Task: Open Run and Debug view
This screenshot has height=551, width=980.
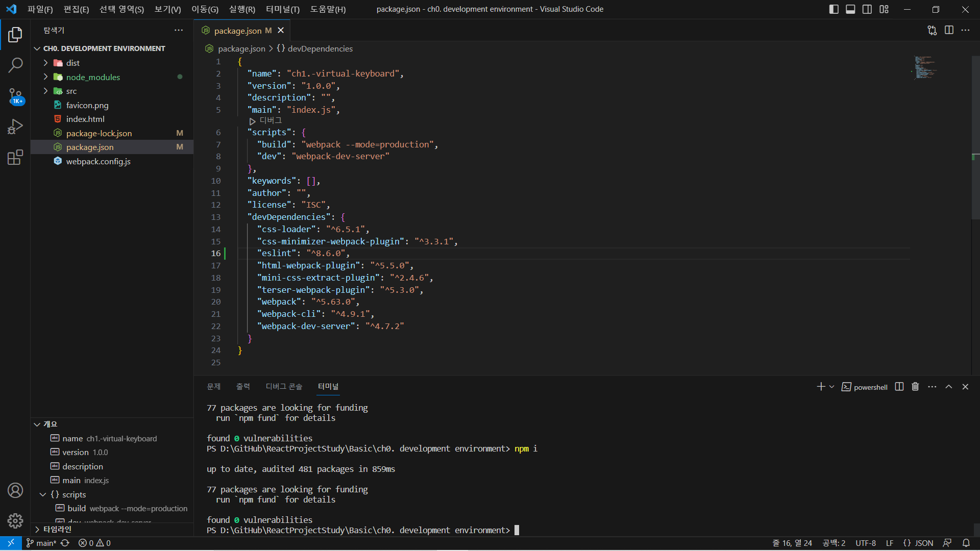Action: (15, 127)
